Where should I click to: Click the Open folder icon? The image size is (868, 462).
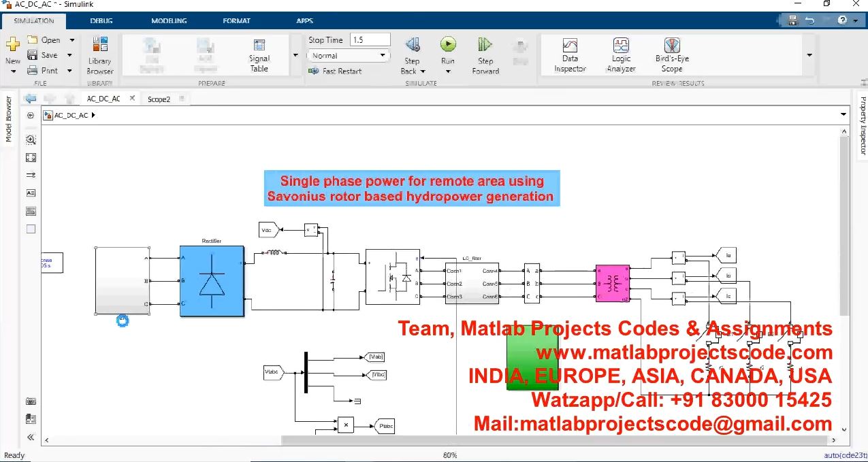32,40
